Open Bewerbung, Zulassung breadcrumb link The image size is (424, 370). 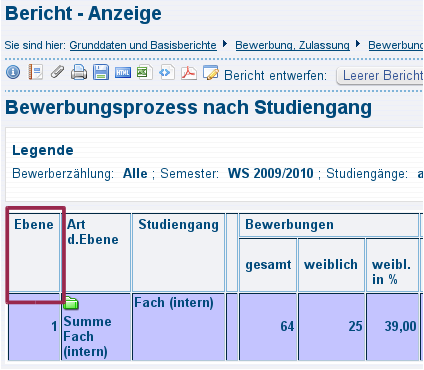pos(292,45)
